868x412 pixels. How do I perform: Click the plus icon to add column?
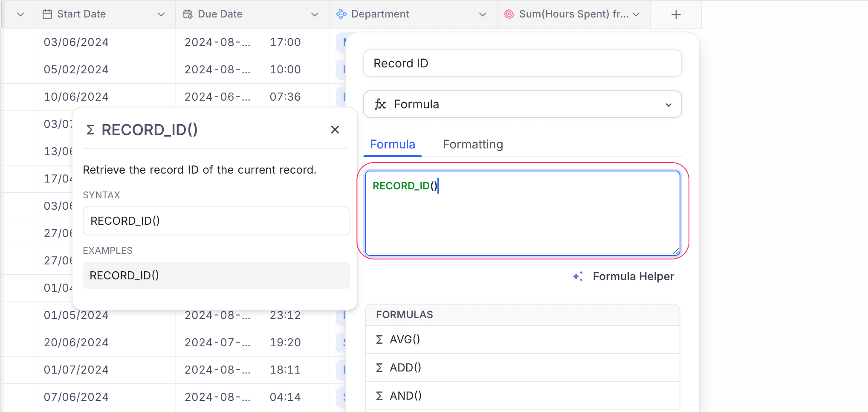tap(676, 15)
